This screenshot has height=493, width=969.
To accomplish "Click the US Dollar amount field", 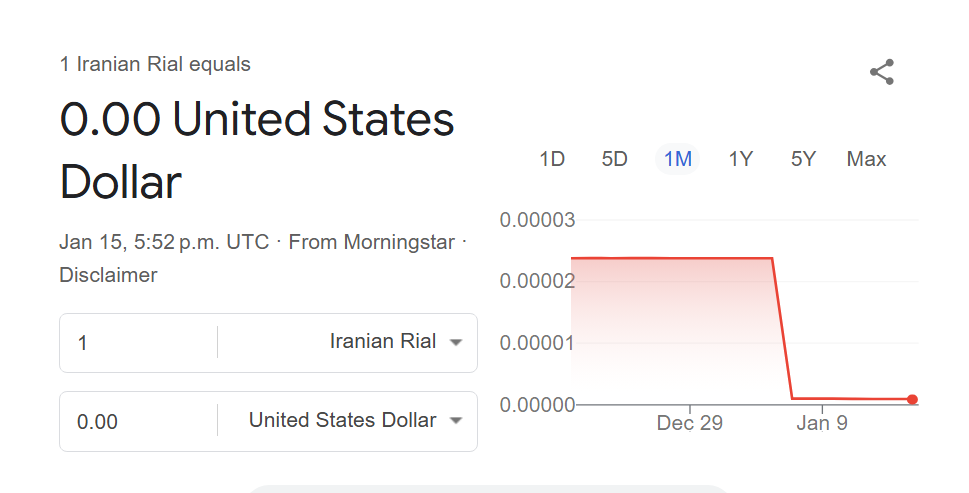I will coord(140,422).
